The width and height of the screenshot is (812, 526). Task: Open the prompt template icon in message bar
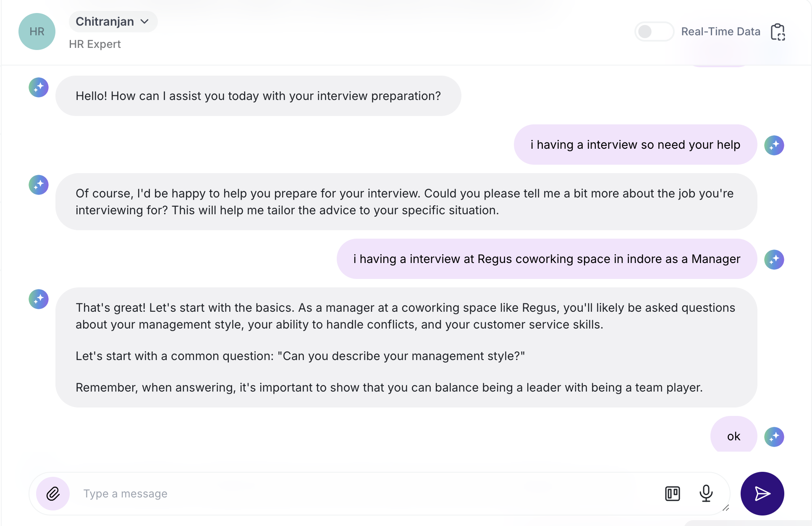pyautogui.click(x=672, y=494)
